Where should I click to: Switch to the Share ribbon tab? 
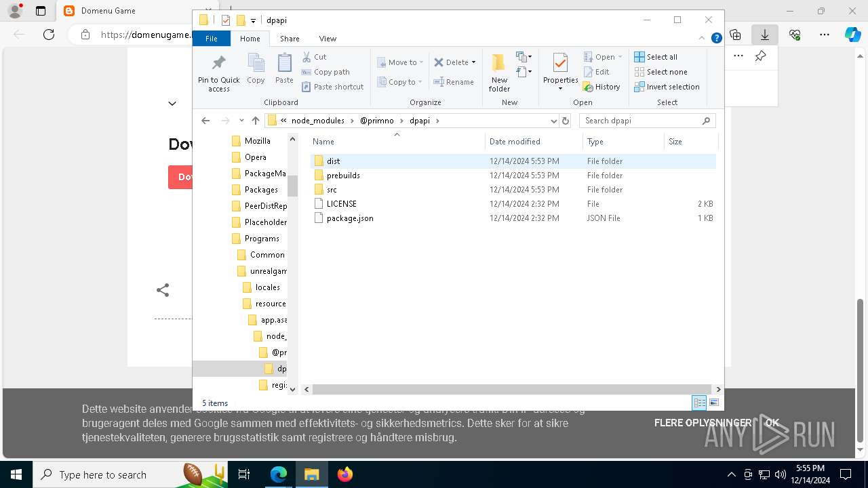290,39
